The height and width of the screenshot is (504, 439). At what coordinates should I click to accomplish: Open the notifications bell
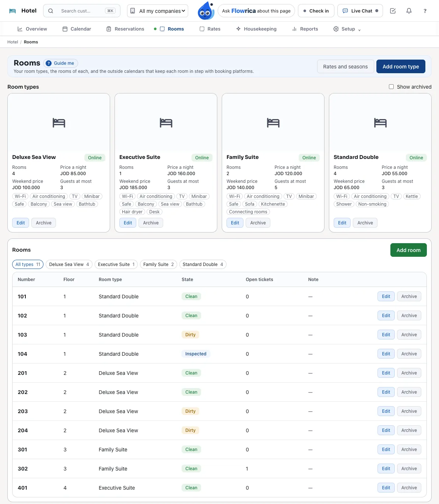point(409,11)
